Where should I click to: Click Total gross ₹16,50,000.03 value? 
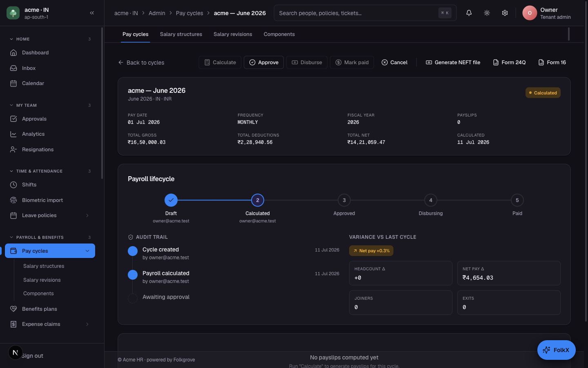click(x=147, y=142)
